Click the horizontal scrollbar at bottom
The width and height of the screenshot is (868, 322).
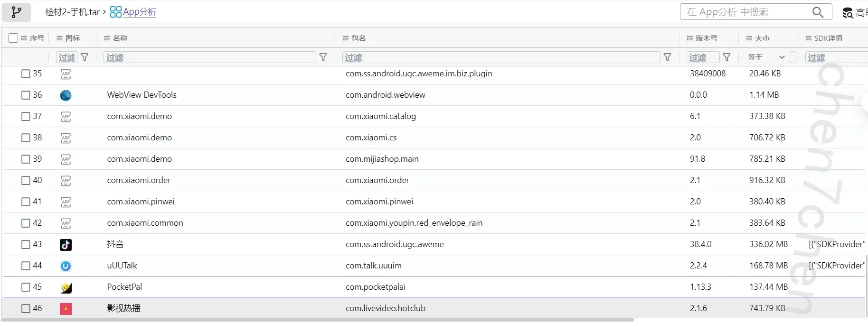pos(318,320)
